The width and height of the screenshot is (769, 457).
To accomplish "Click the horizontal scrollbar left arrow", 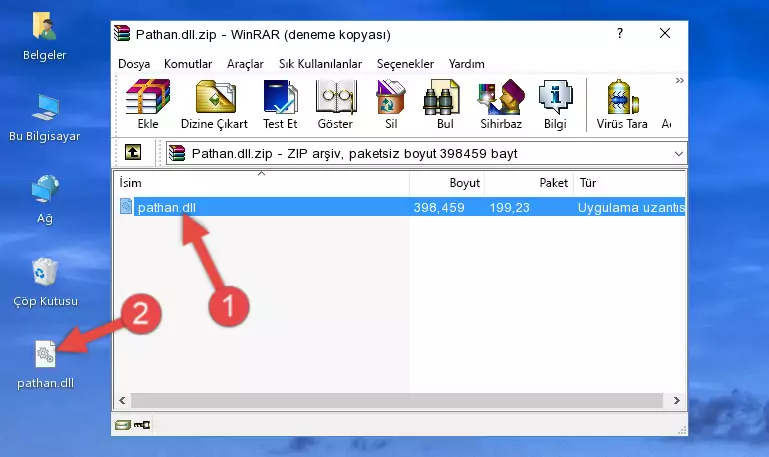I will tap(122, 400).
